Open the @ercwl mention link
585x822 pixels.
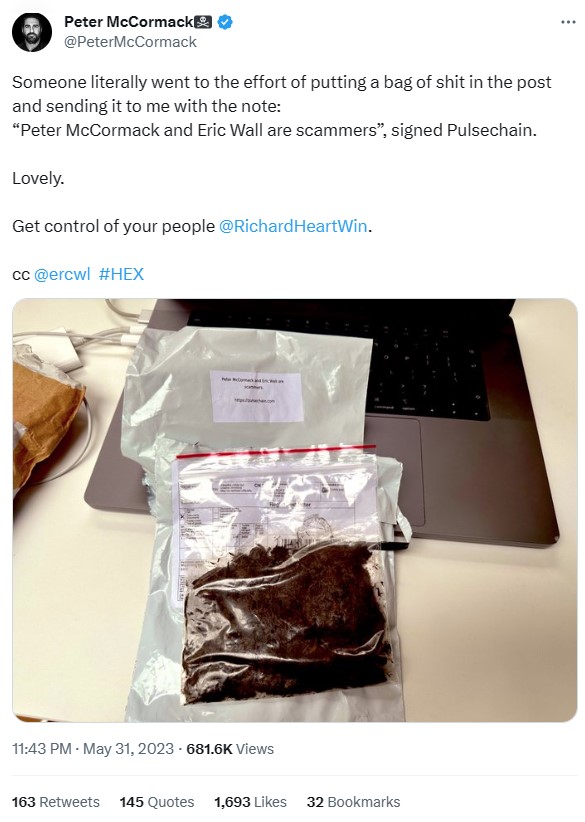click(62, 274)
